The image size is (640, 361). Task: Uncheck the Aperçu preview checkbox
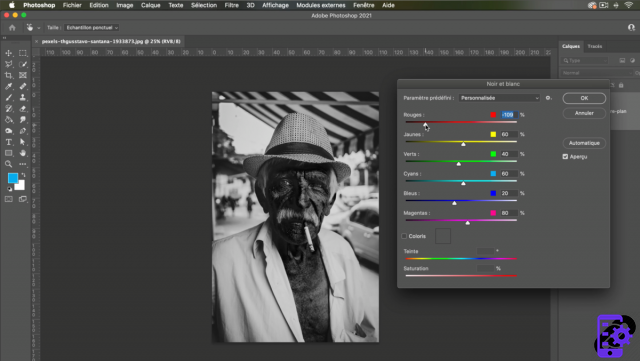pos(565,156)
